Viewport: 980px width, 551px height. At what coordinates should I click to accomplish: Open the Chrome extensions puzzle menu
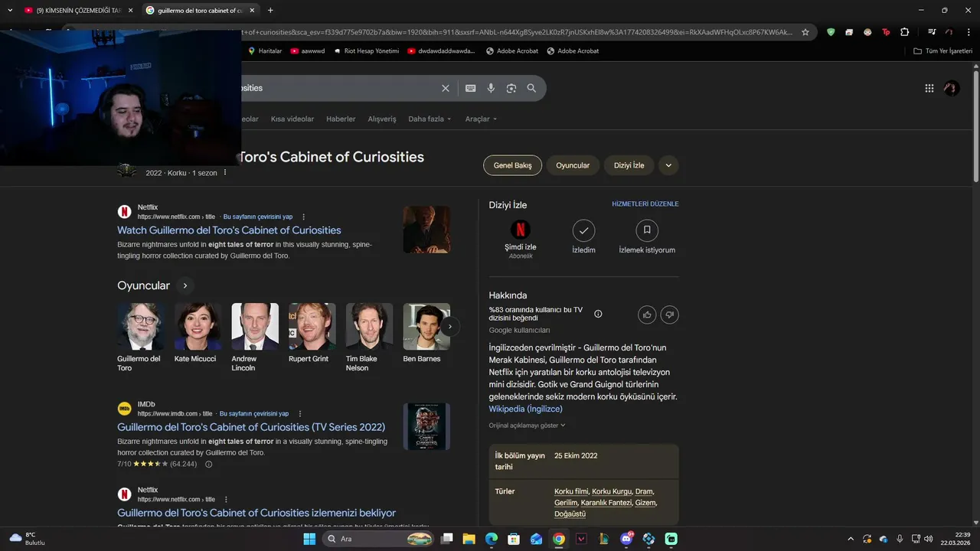click(x=905, y=32)
